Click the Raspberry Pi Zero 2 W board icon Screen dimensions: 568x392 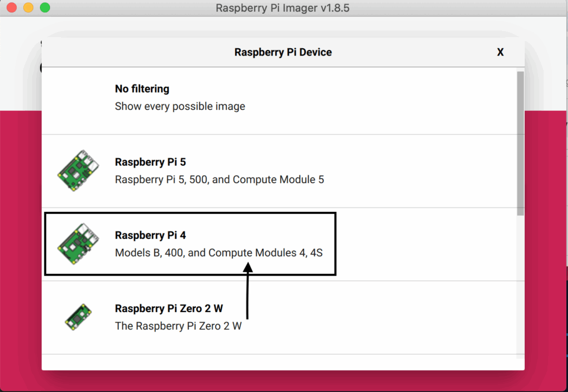pyautogui.click(x=78, y=317)
